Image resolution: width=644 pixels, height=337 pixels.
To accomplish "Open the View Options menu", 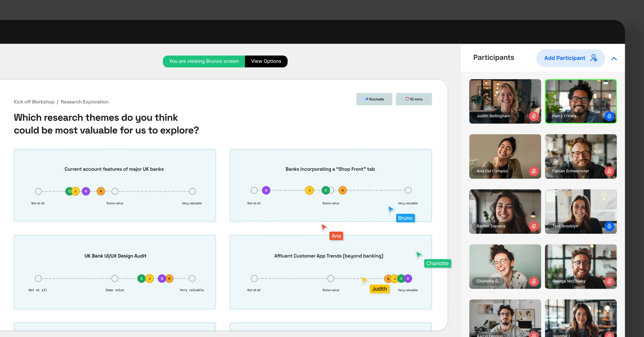I will point(266,61).
